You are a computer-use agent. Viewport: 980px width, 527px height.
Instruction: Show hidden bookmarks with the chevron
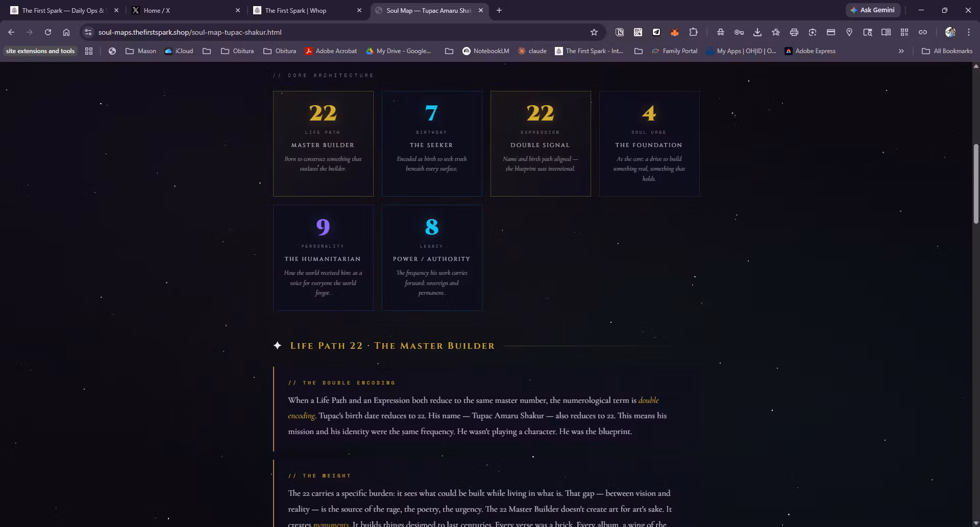tap(901, 51)
